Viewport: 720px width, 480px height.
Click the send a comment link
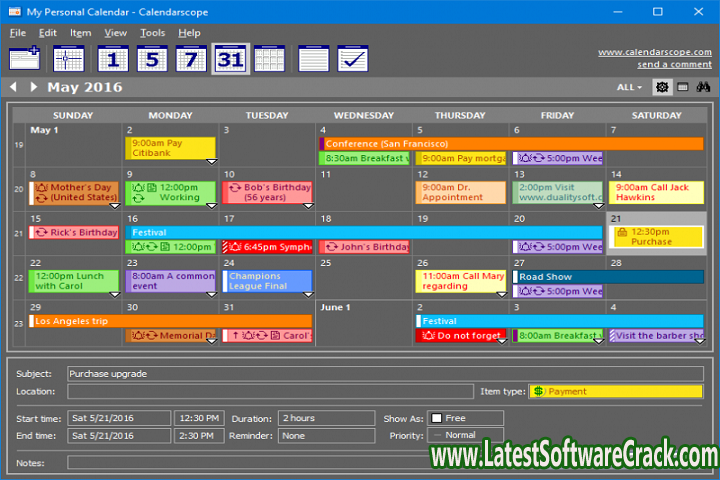[x=674, y=65]
